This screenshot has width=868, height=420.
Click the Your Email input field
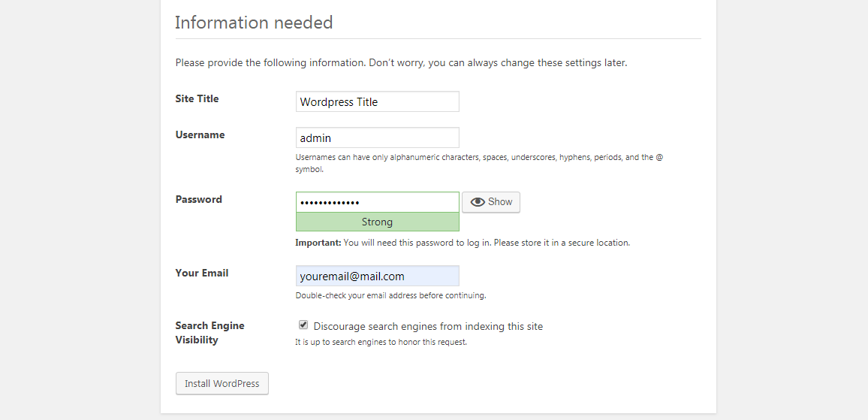[x=377, y=276]
